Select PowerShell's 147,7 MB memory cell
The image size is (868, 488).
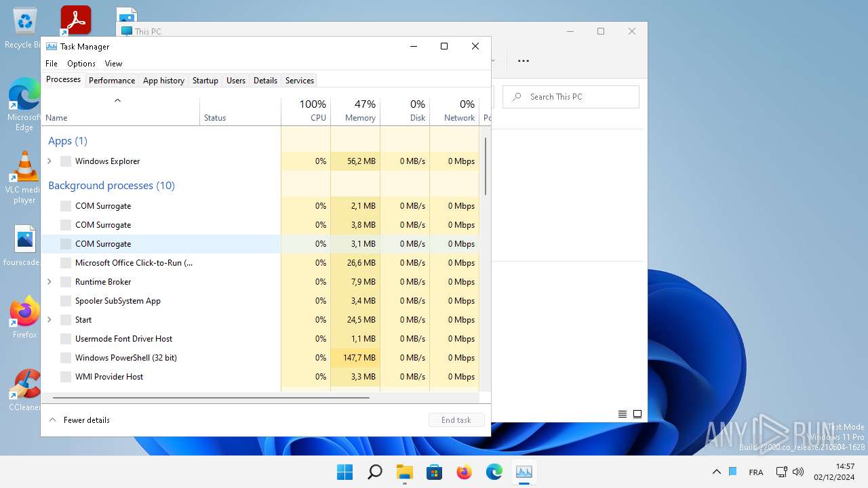355,358
